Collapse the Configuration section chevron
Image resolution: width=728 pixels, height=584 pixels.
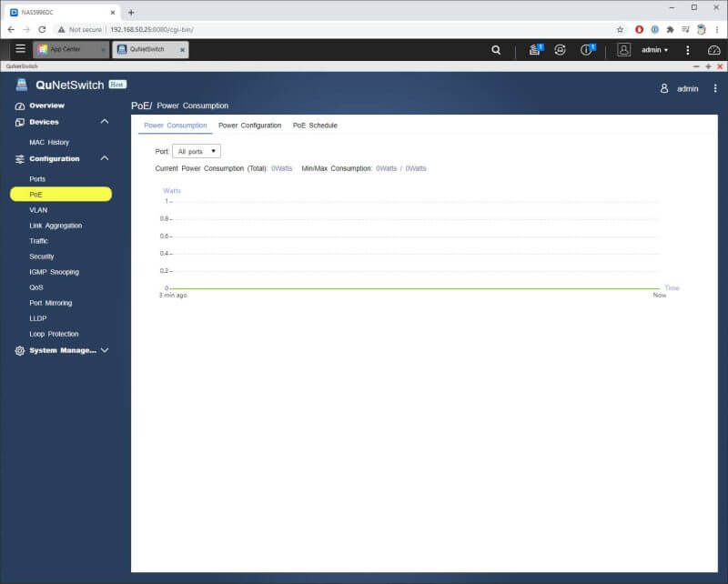pyautogui.click(x=105, y=158)
